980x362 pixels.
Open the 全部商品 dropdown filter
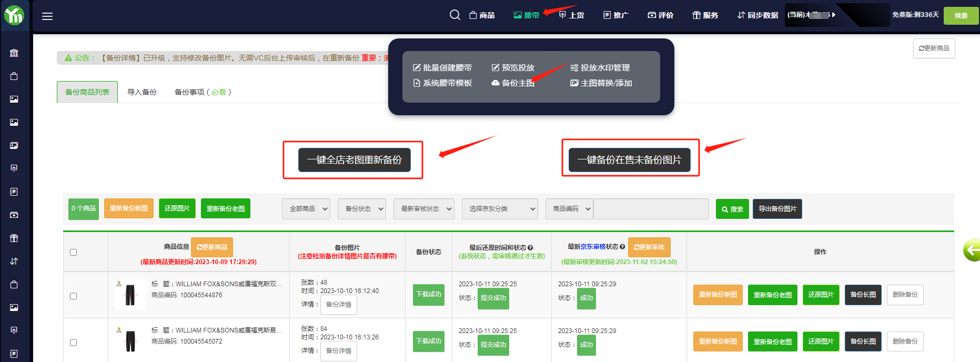coord(306,209)
